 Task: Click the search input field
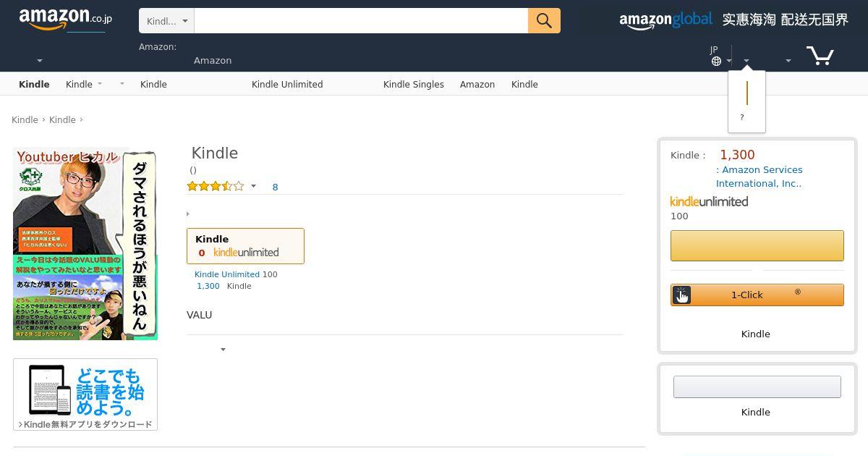coord(361,21)
